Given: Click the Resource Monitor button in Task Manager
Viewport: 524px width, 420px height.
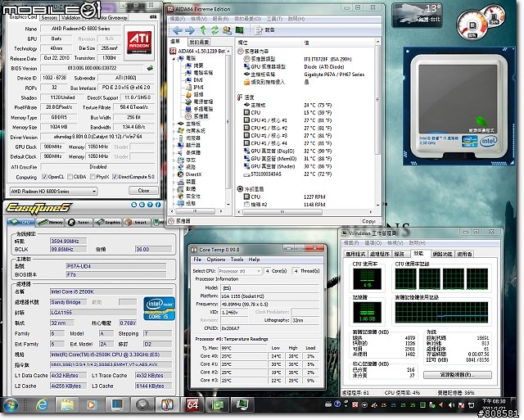Looking at the screenshot, I should click(x=458, y=375).
